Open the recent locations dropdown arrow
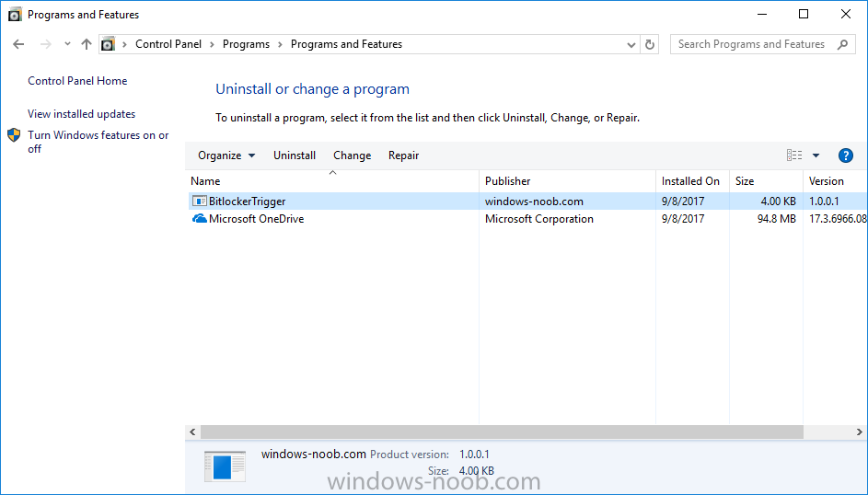 point(67,43)
